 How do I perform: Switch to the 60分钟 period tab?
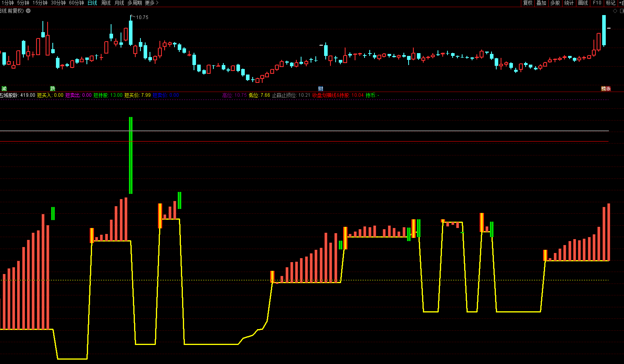[77, 3]
